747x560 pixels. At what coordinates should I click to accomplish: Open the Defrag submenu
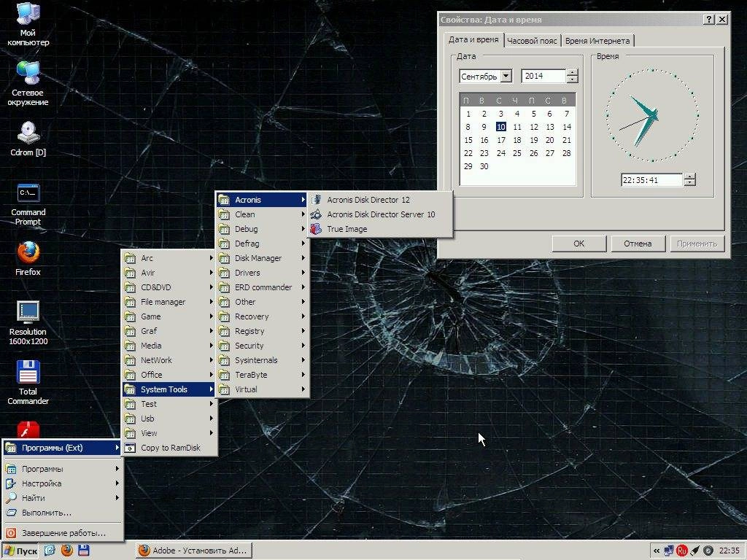click(262, 244)
